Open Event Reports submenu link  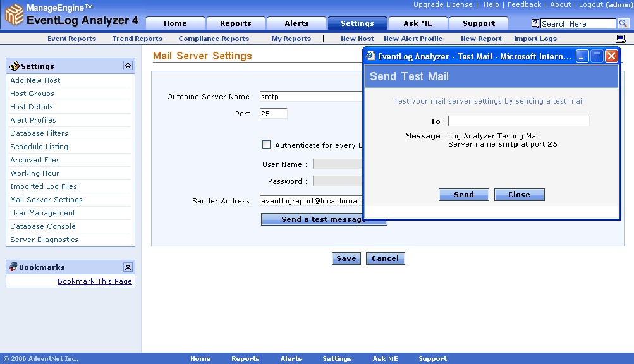[71, 39]
